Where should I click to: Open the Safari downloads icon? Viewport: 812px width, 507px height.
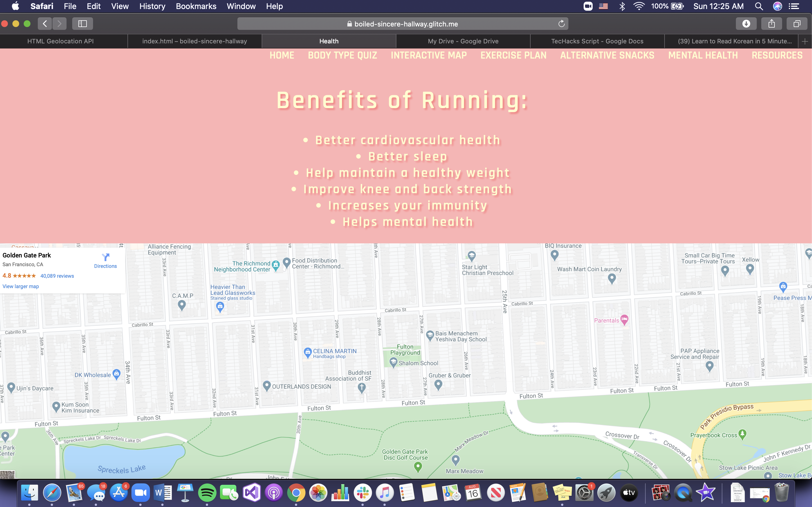click(746, 24)
